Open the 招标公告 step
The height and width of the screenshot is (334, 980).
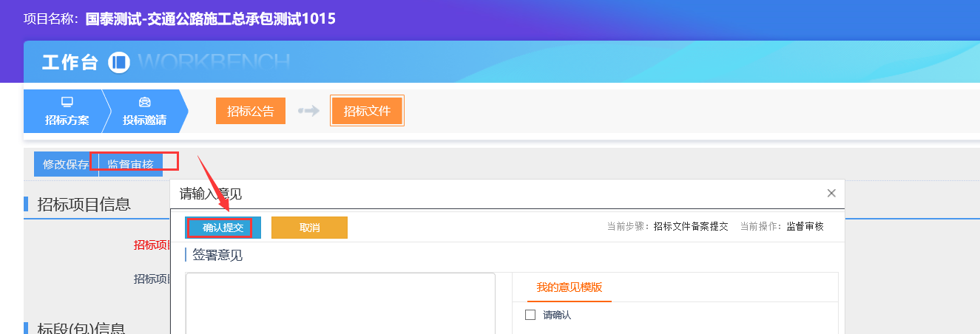(251, 112)
